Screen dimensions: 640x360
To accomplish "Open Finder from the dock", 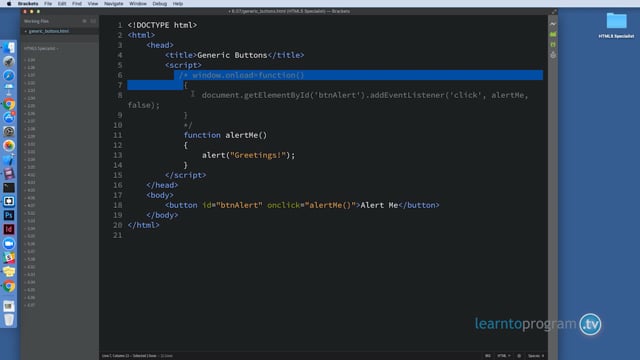I will pyautogui.click(x=9, y=48).
